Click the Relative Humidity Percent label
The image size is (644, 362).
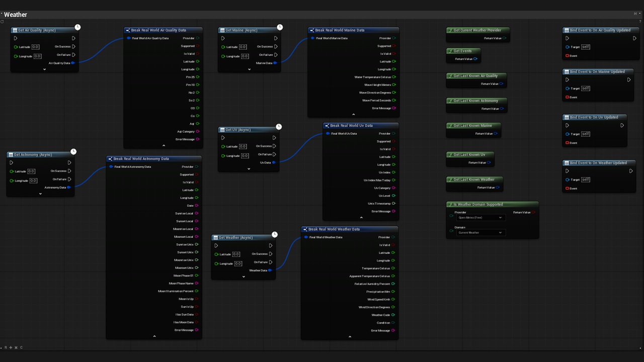[372, 284]
